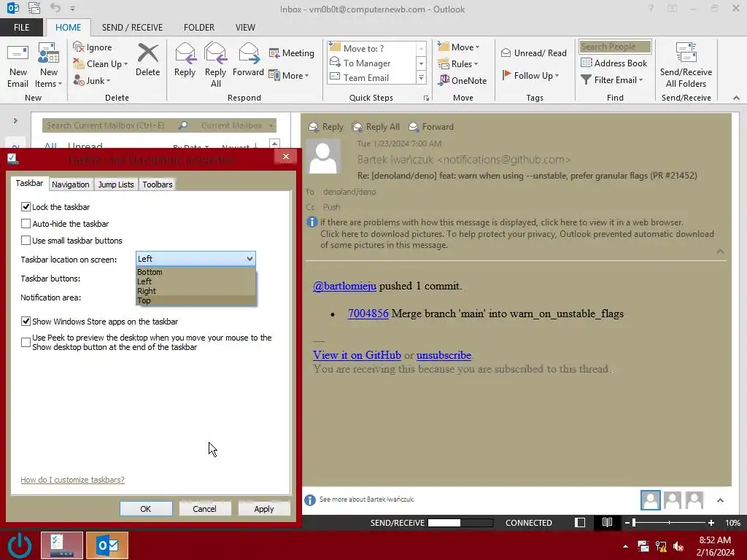Image resolution: width=747 pixels, height=560 pixels.
Task: Click Forward in the reading pane
Action: click(x=431, y=127)
